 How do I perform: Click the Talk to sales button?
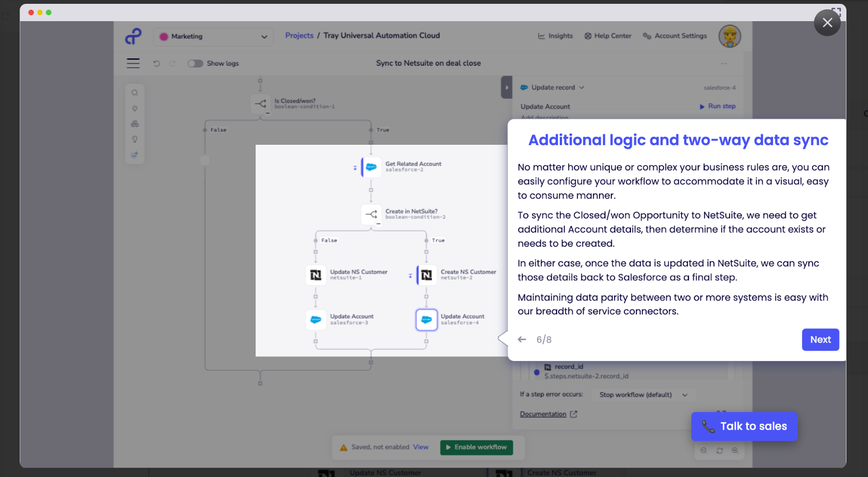coord(744,426)
